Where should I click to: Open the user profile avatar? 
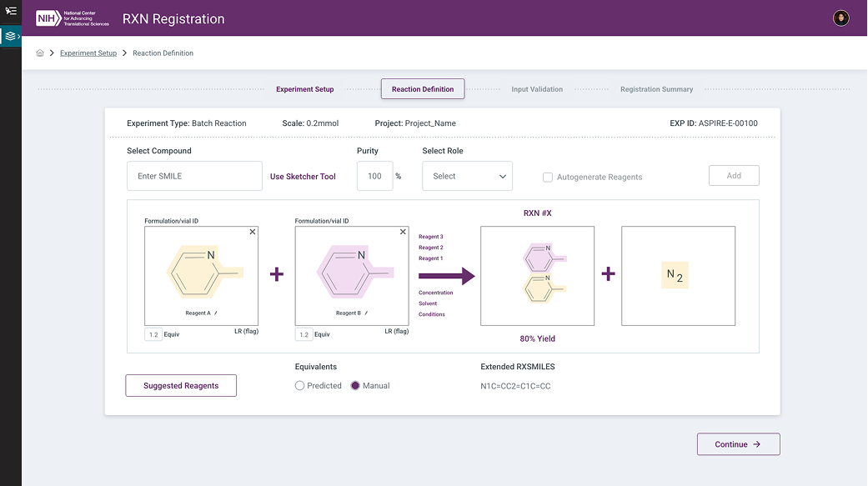tap(840, 18)
